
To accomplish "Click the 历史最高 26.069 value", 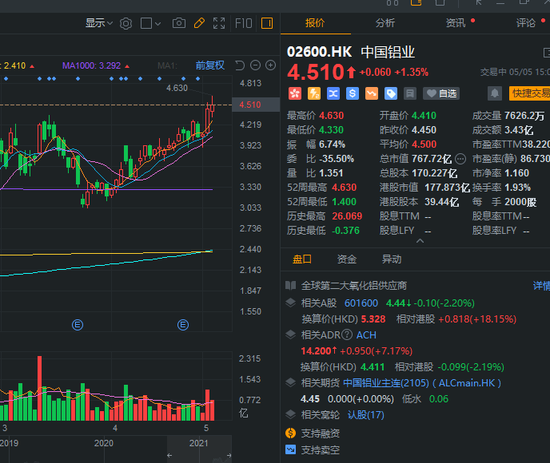I will coord(347,216).
